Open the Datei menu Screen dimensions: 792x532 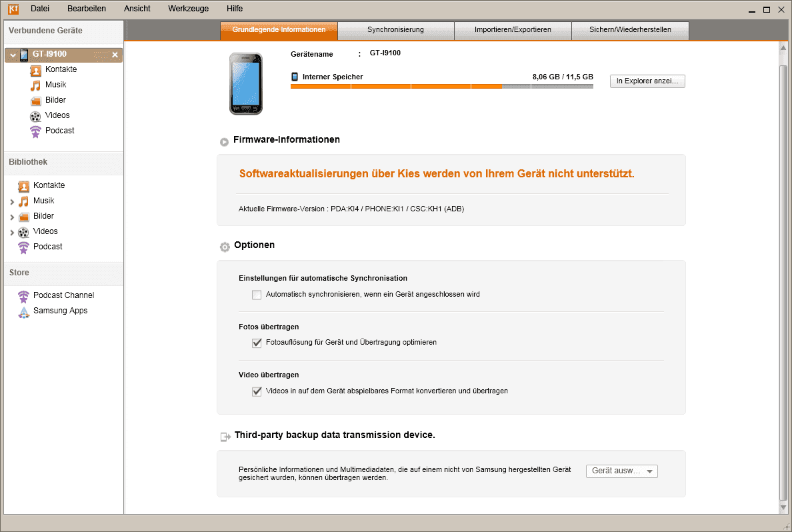click(x=40, y=9)
